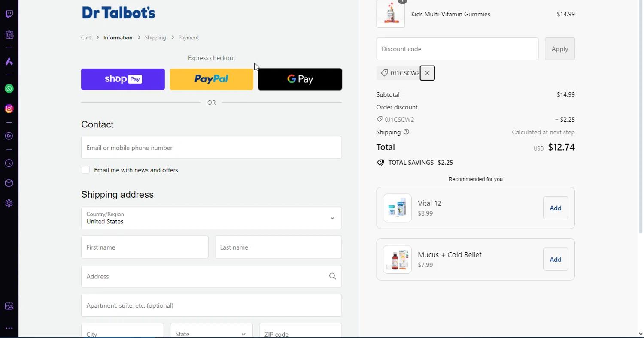Open the chip icon in the sidebar
The width and height of the screenshot is (644, 338).
(9, 35)
